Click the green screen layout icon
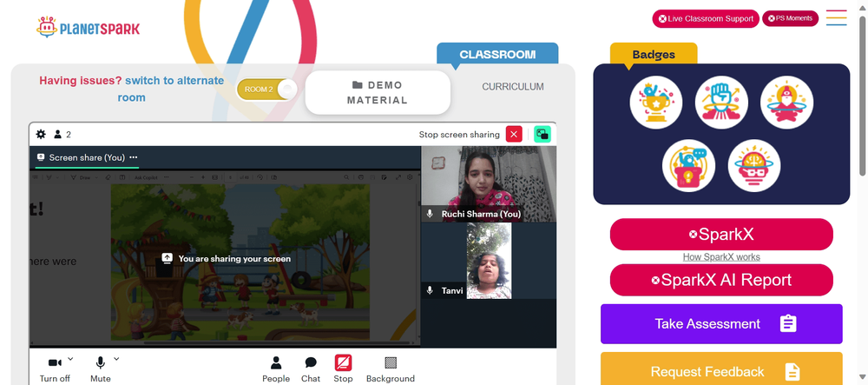Image resolution: width=868 pixels, height=385 pixels. tap(542, 134)
